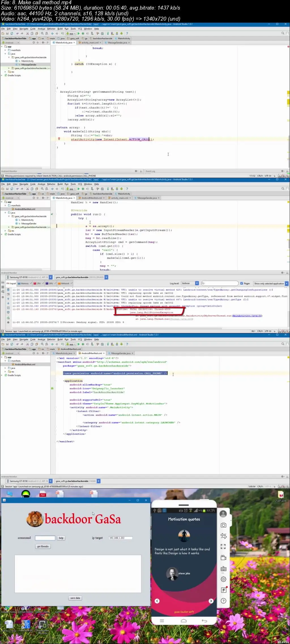290x644 pixels.
Task: Select MainActivity in the top window's project tree
Action: tap(27, 61)
